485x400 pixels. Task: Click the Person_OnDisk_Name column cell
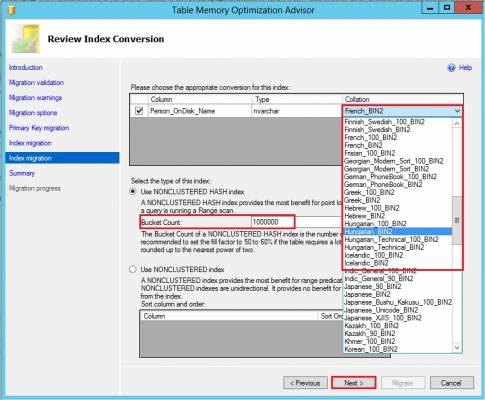pyautogui.click(x=200, y=111)
